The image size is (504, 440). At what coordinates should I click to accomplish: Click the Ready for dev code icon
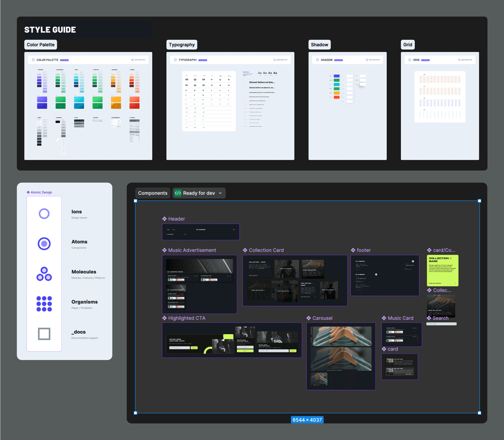click(178, 193)
